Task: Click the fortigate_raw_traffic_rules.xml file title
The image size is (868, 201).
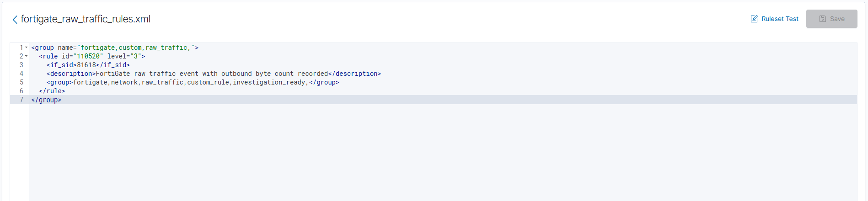Action: 86,19
